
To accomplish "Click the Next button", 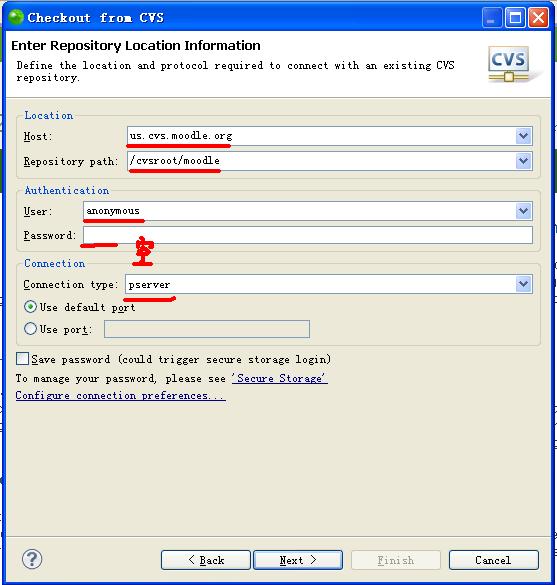I will point(298,560).
